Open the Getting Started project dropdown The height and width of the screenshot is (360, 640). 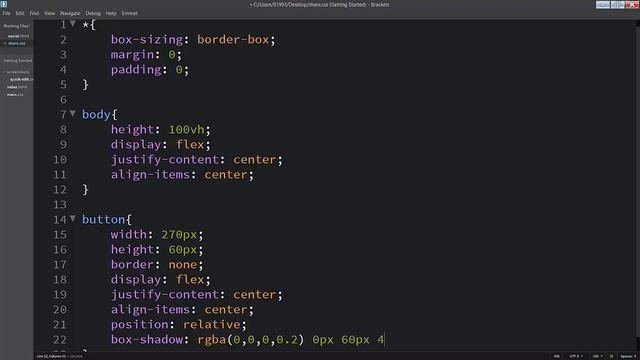point(18,60)
